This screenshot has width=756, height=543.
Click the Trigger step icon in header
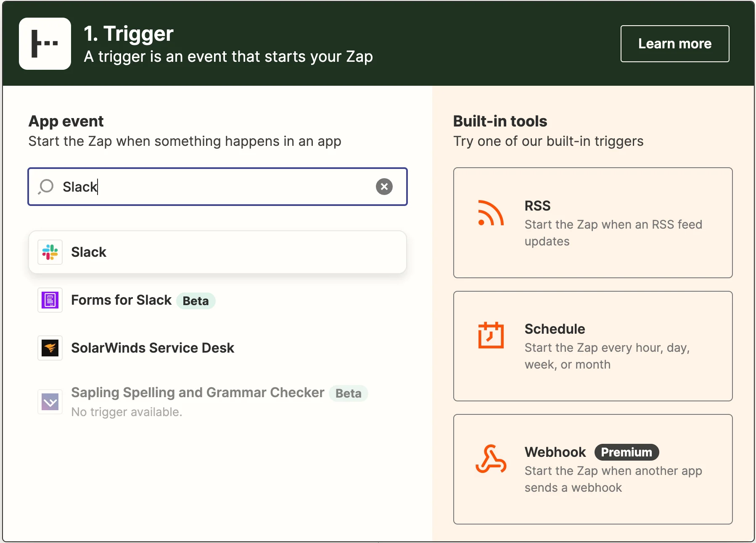coord(45,44)
